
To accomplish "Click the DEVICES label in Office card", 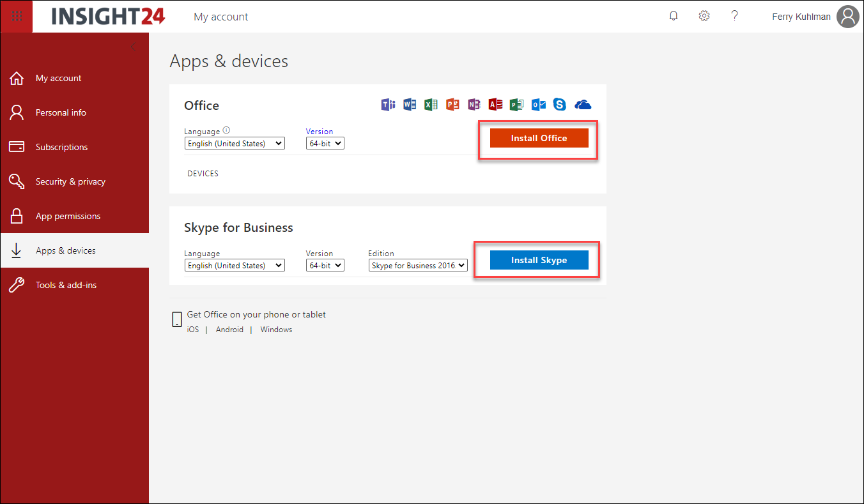I will point(203,174).
